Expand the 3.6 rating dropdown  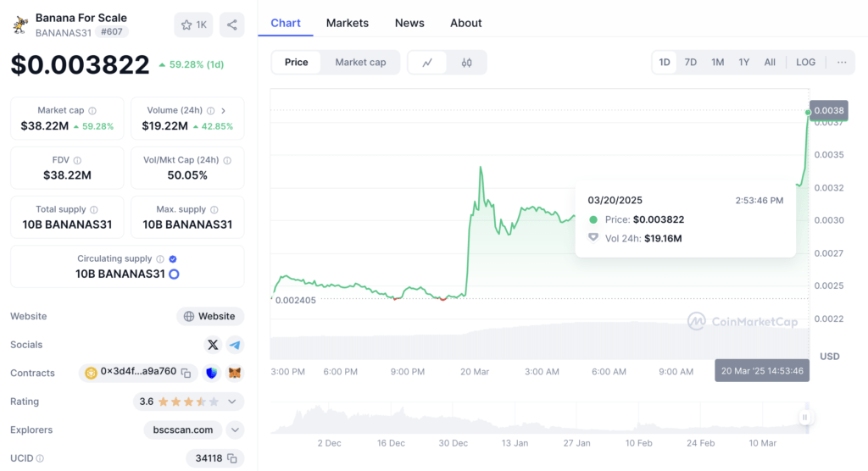point(232,402)
